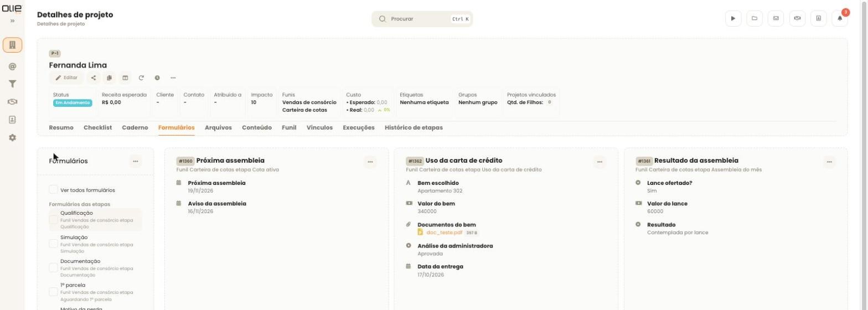Viewport: 868px width, 310px height.
Task: Switch to the Conteúdo tab
Action: pos(257,128)
